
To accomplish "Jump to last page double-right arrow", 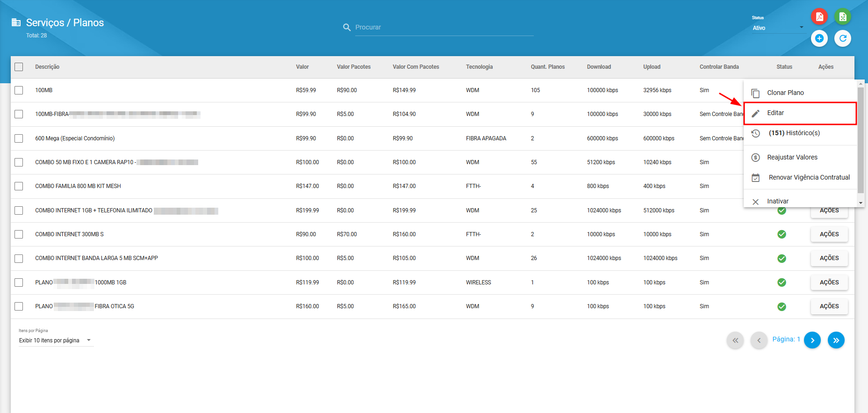I will tap(836, 340).
